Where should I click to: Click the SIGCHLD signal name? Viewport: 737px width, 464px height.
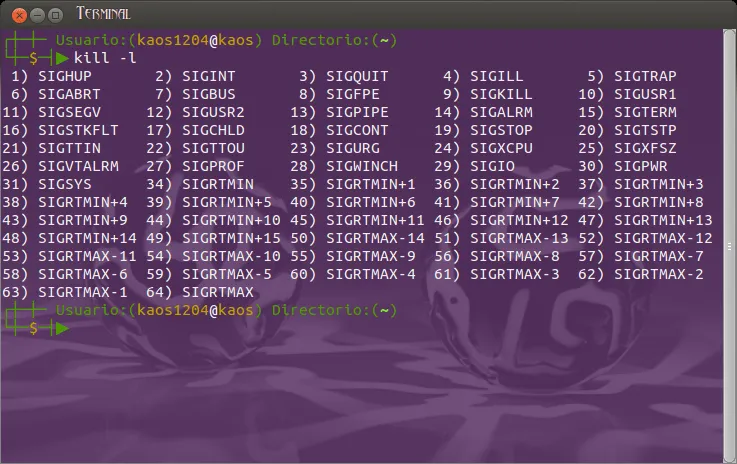click(x=213, y=130)
